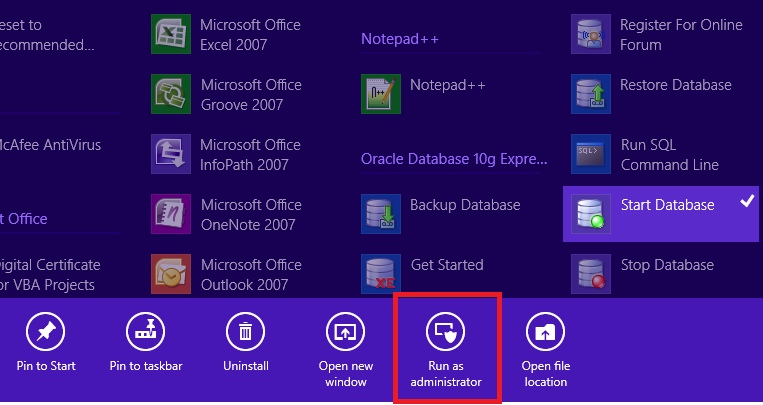Screen dimensions: 763x405
Task: Click the 'Backup Database' label
Action: [x=465, y=205]
